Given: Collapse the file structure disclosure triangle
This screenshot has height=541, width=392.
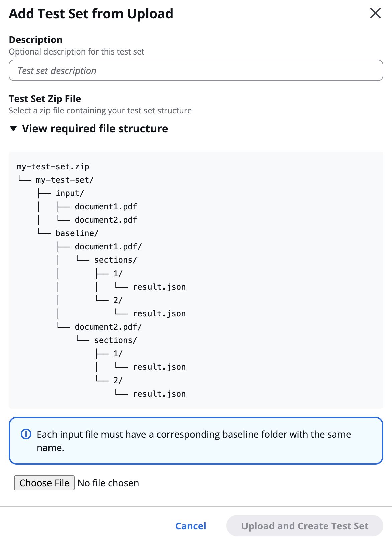Looking at the screenshot, I should pos(13,128).
